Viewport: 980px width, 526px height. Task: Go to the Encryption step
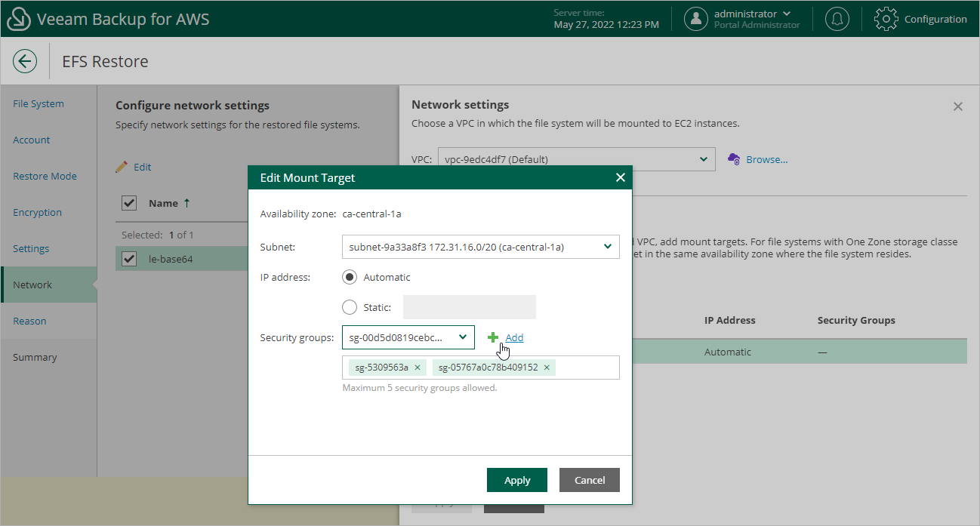click(37, 212)
